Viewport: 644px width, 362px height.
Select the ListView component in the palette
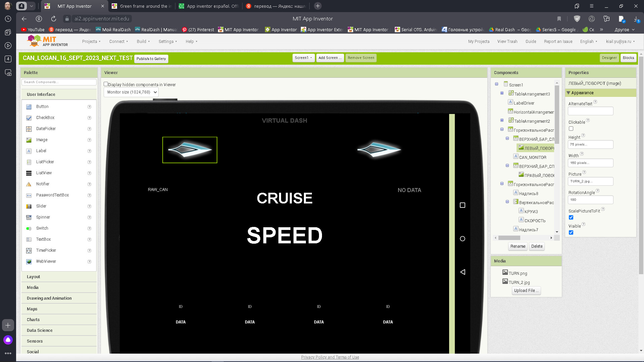(44, 173)
